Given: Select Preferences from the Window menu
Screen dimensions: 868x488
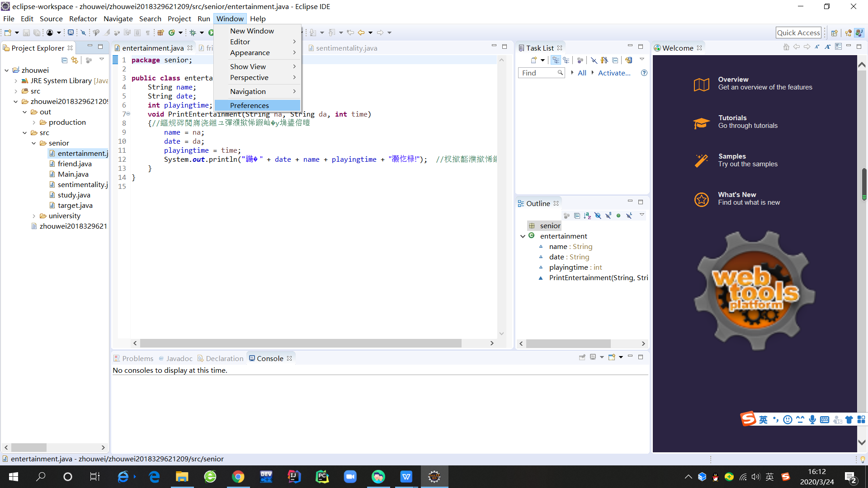Looking at the screenshot, I should click(x=249, y=105).
